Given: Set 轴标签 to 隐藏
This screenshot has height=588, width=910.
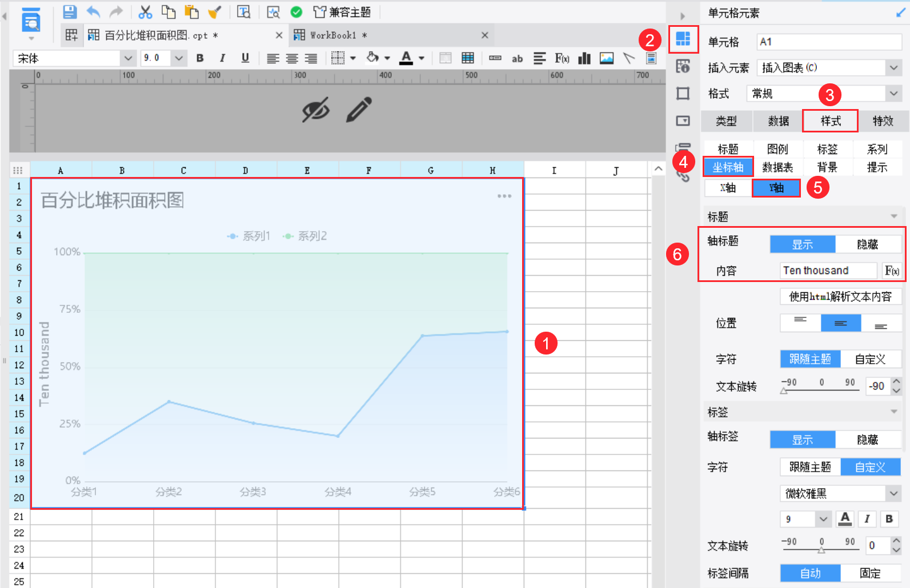Looking at the screenshot, I should [868, 440].
